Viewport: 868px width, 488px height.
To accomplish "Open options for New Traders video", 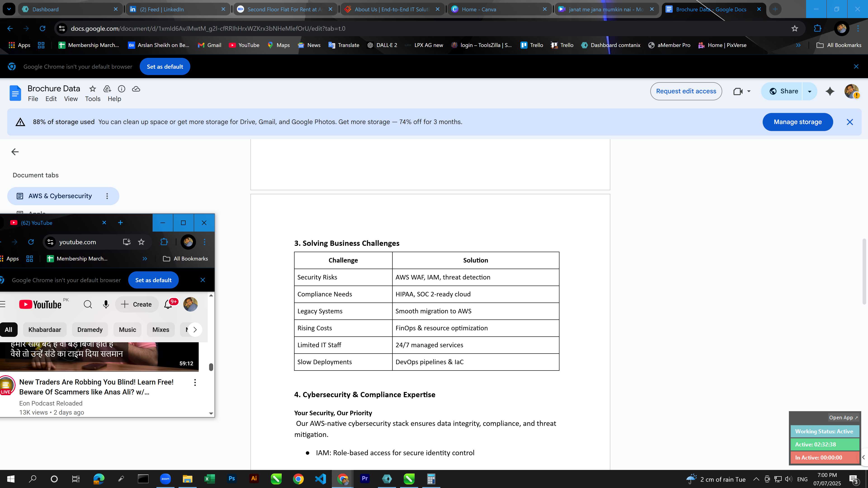I will (x=195, y=382).
